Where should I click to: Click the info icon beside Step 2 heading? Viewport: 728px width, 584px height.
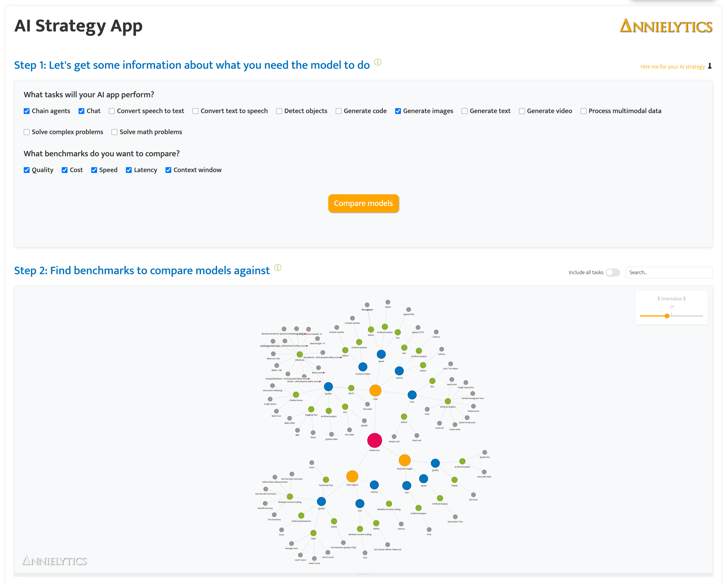tap(278, 268)
